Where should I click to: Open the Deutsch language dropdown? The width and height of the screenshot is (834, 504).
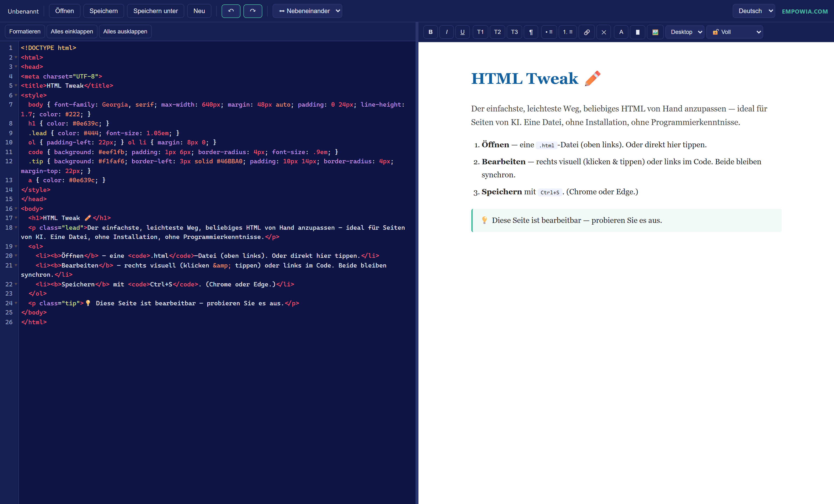click(x=754, y=11)
